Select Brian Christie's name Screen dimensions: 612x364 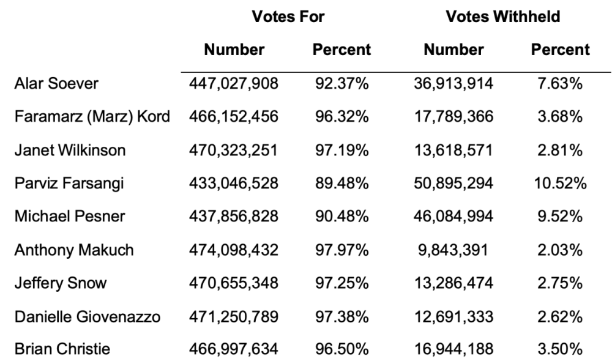(62, 349)
